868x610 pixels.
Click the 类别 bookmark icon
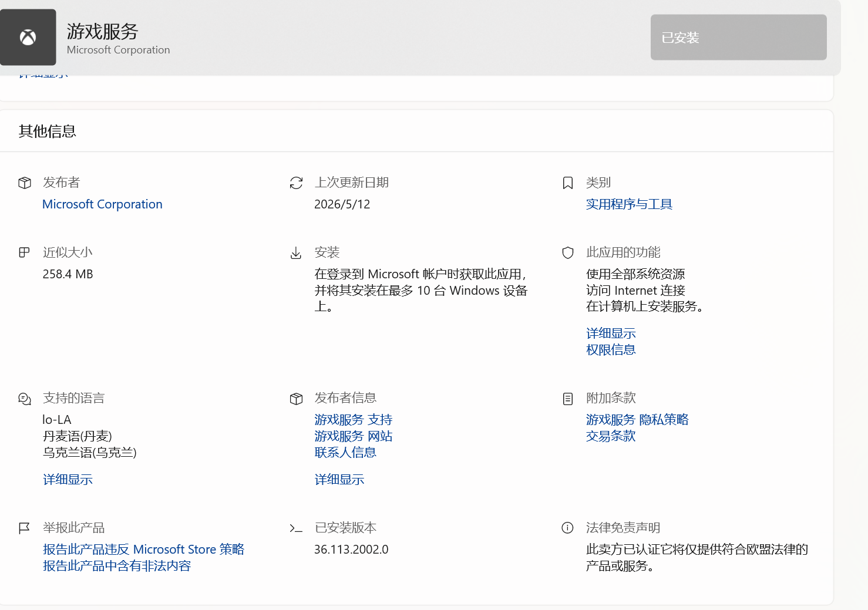(x=568, y=183)
